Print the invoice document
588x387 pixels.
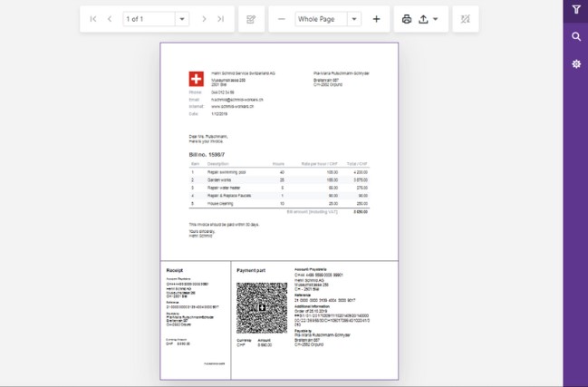coord(407,19)
